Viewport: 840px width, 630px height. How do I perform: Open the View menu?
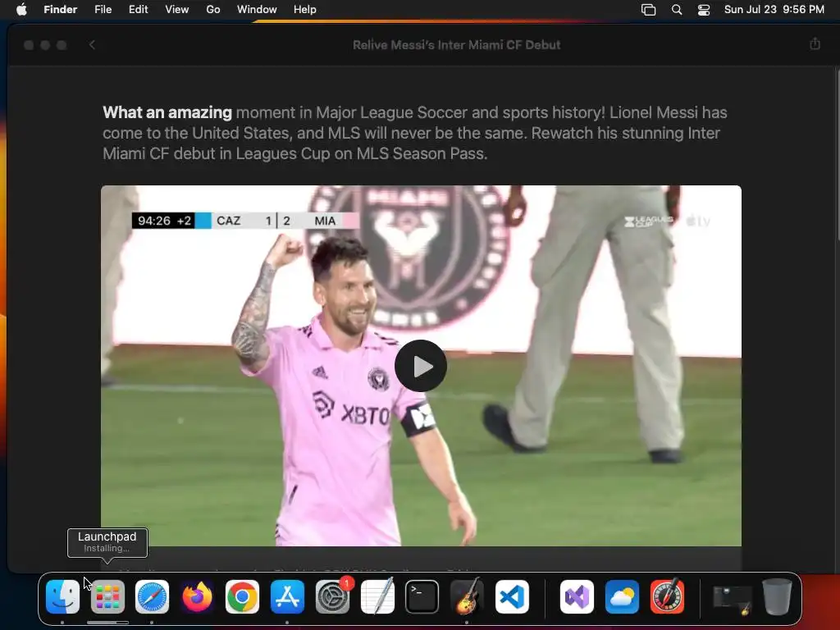tap(177, 10)
